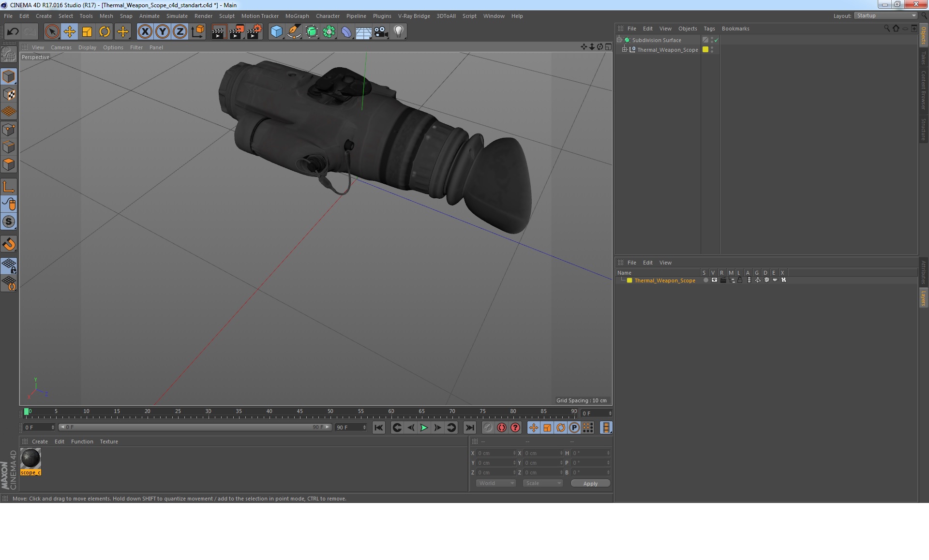
Task: Add a Camera object
Action: pos(381,32)
